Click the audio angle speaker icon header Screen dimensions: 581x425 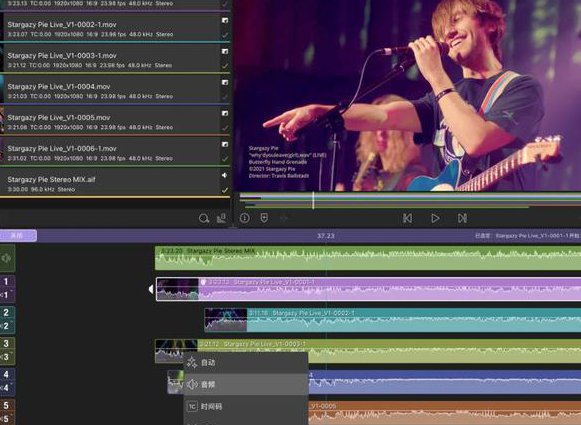7,258
